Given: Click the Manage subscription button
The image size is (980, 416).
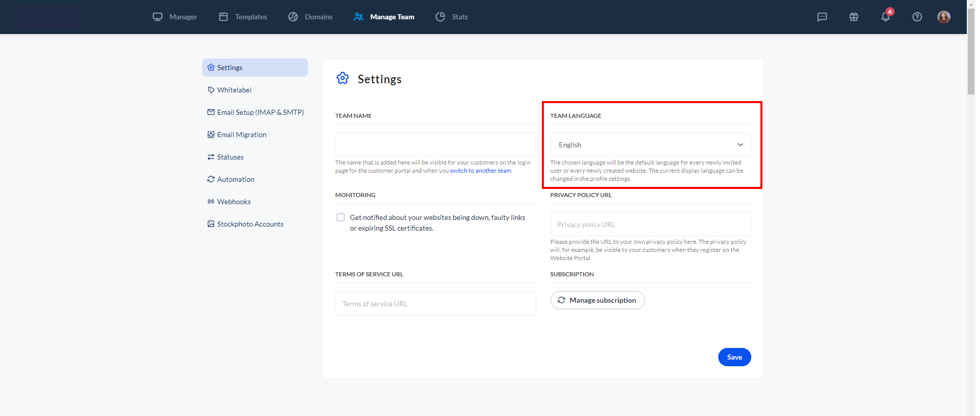Looking at the screenshot, I should click(597, 300).
